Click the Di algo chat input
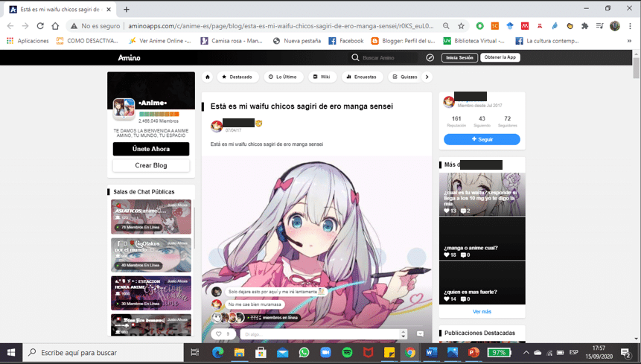The image size is (641, 364). pos(319,334)
